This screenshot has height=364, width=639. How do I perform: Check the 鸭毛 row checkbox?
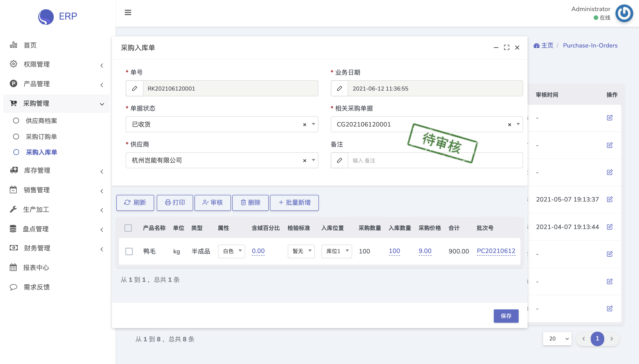pyautogui.click(x=129, y=251)
